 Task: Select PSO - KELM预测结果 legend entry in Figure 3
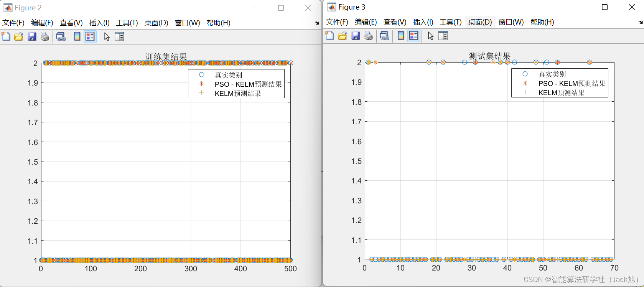[x=572, y=83]
